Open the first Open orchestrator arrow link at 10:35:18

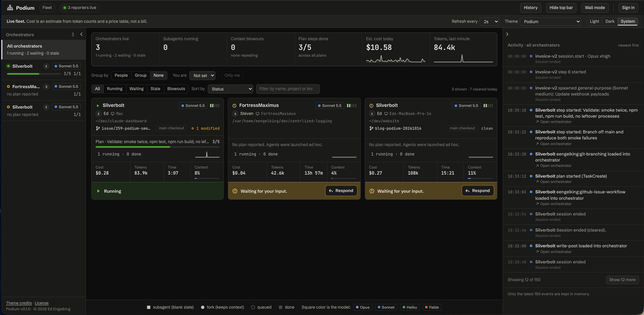point(554,122)
